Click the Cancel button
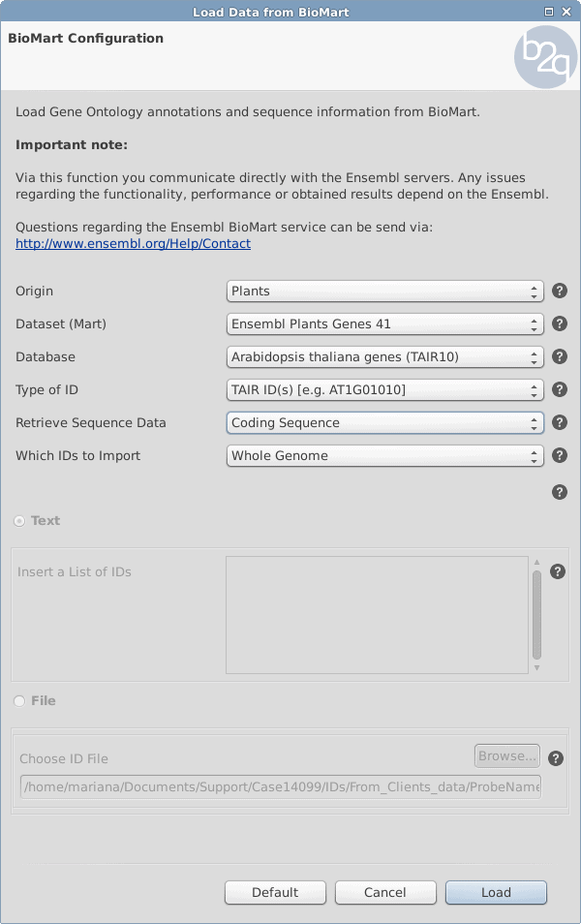Image resolution: width=581 pixels, height=924 pixels. (385, 892)
